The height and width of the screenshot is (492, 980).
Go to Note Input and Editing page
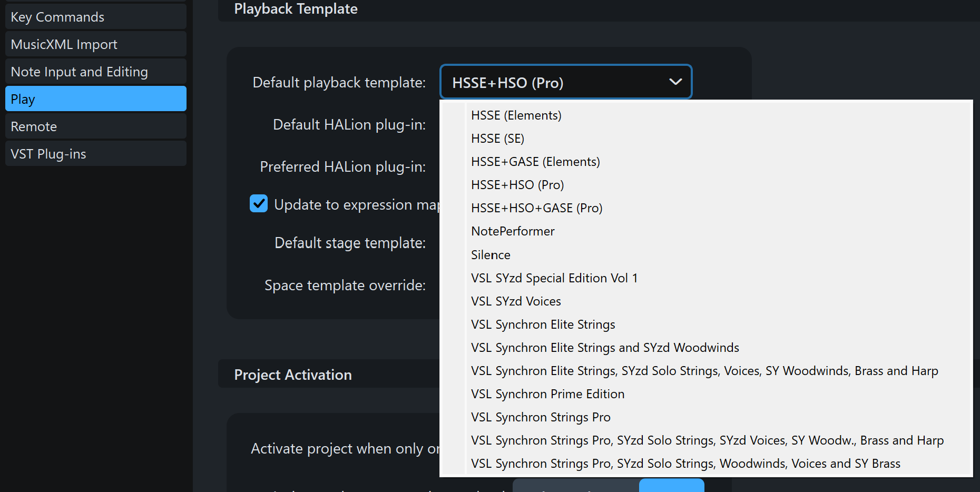[95, 72]
